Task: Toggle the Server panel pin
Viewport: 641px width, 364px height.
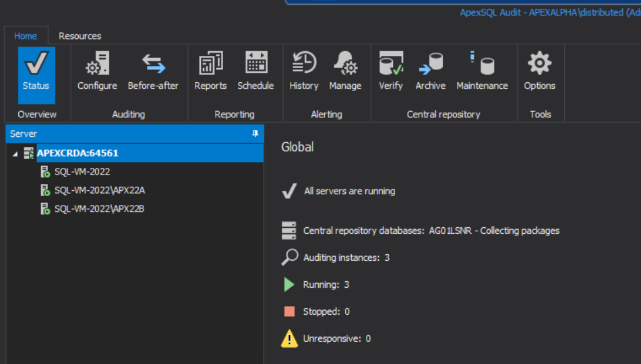Action: pos(255,133)
